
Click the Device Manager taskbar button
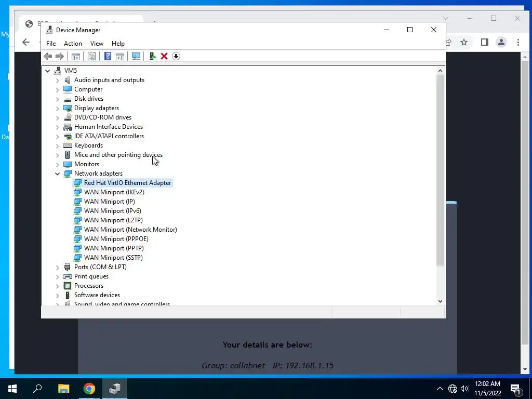(x=115, y=389)
